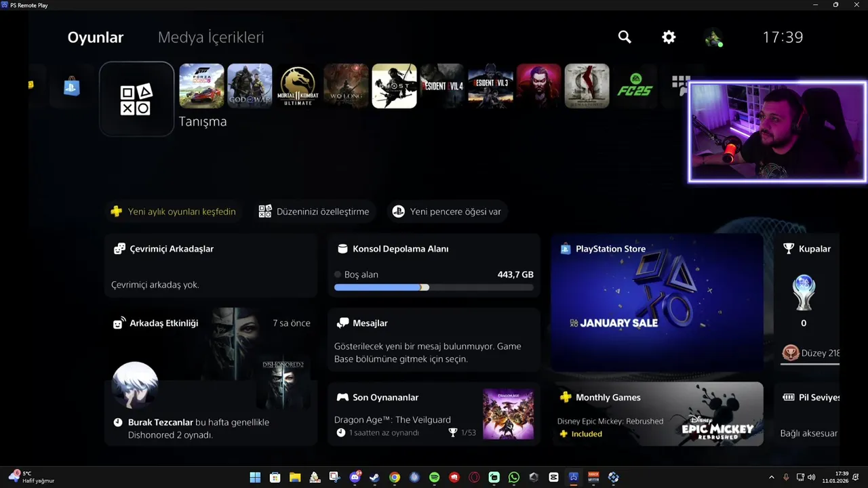Open Spotify from the taskbar
Viewport: 868px width, 488px height.
coord(435,477)
